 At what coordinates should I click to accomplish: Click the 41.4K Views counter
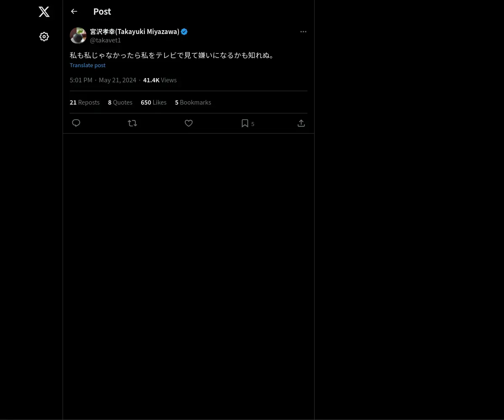(x=160, y=80)
